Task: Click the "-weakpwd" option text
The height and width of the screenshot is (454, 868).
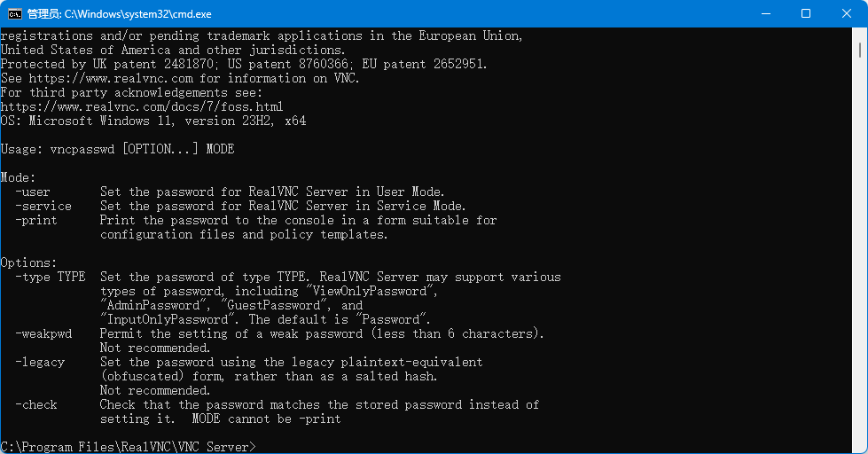Action: coord(43,333)
